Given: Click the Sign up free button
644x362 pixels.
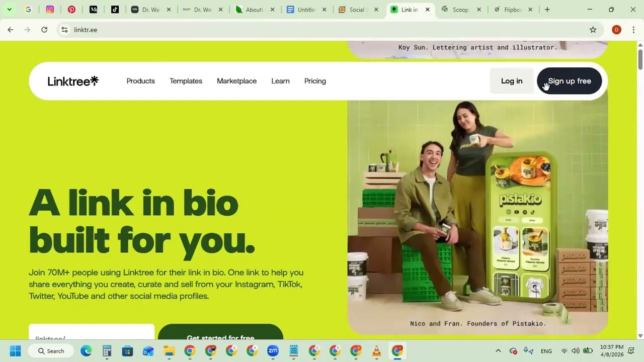Looking at the screenshot, I should pos(569,80).
